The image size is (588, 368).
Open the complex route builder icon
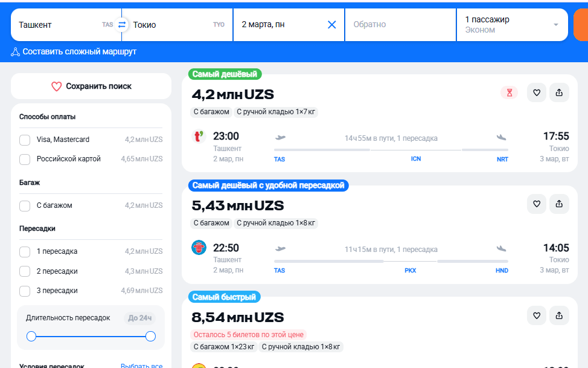tap(15, 52)
